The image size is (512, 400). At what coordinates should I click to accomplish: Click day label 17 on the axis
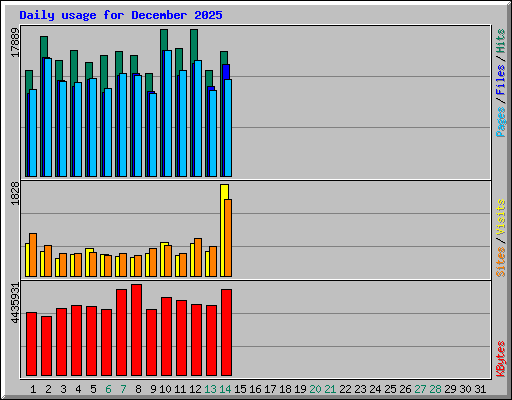(270, 389)
